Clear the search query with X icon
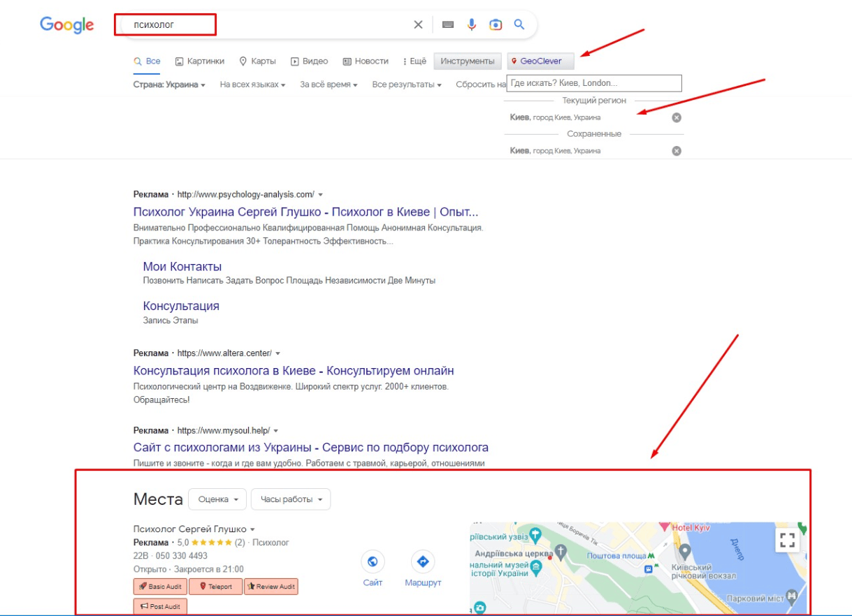852x616 pixels. point(418,24)
